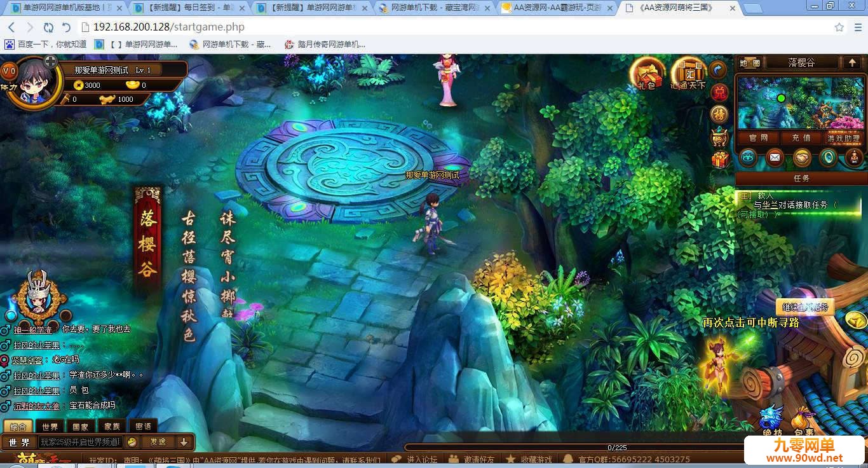Switch chat to 密语 tab
The image size is (868, 468).
pos(143,426)
